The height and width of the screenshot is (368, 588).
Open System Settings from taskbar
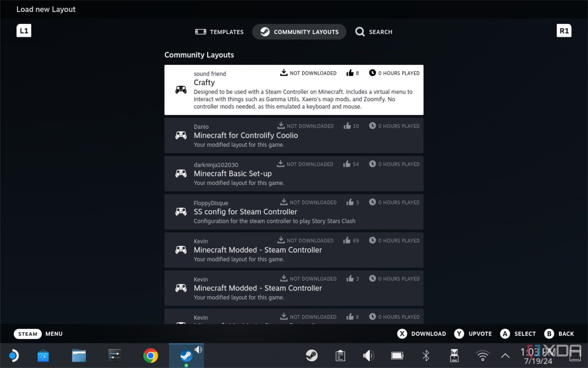(x=115, y=356)
